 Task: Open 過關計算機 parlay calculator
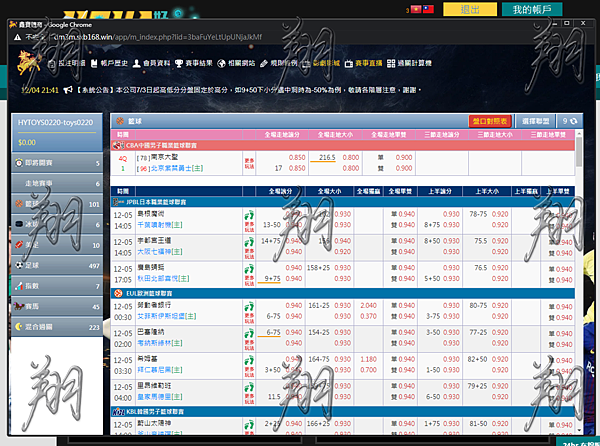pos(414,63)
